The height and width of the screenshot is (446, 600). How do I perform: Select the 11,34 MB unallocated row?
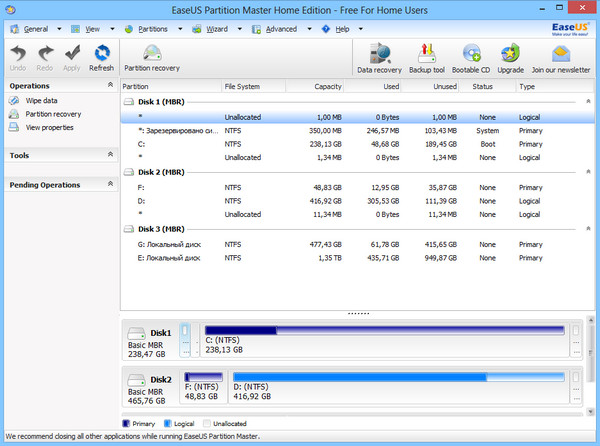click(x=357, y=215)
